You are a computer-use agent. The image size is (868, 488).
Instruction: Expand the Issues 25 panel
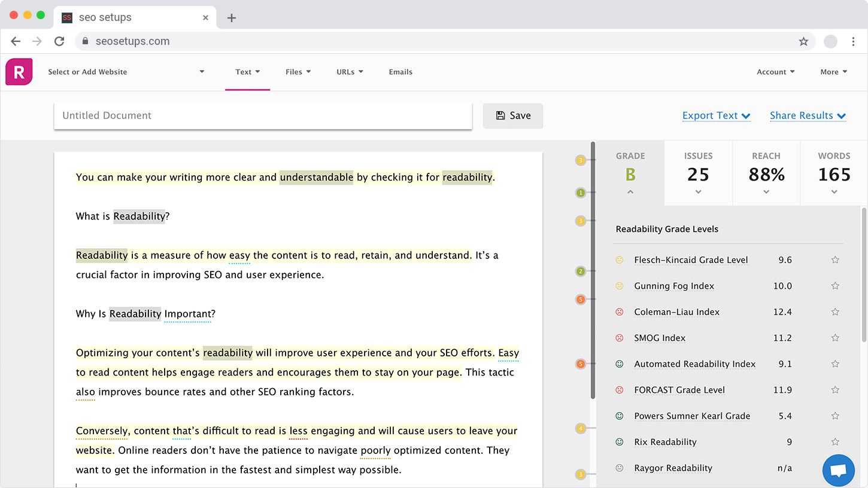pos(698,192)
